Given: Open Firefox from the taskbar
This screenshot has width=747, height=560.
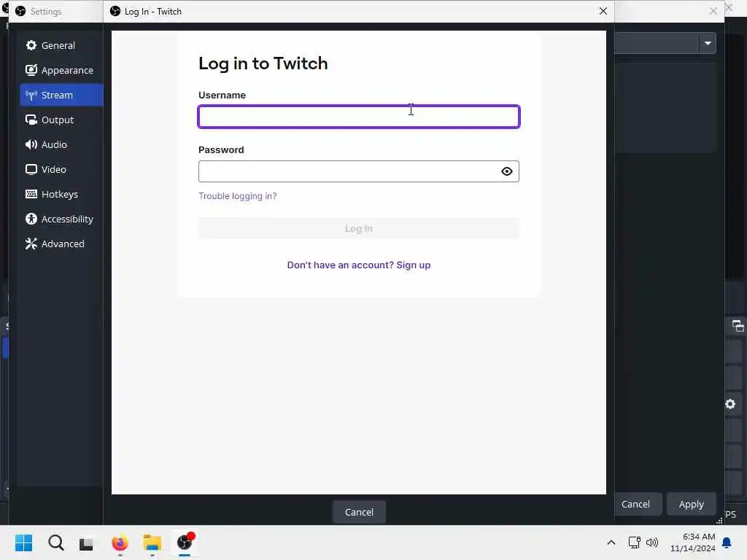Looking at the screenshot, I should click(120, 542).
